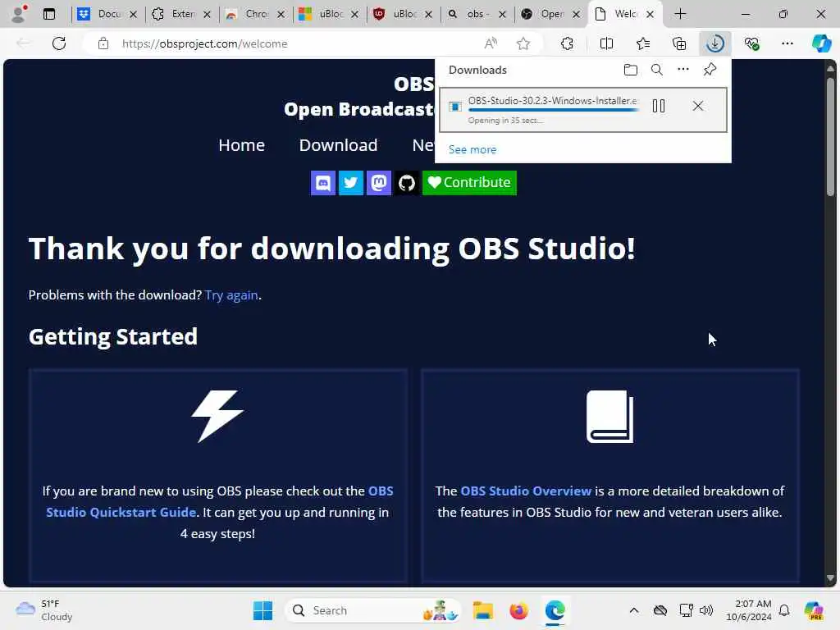Viewport: 840px width, 630px height.
Task: Open the Copilot preview taskbar icon
Action: (814, 610)
